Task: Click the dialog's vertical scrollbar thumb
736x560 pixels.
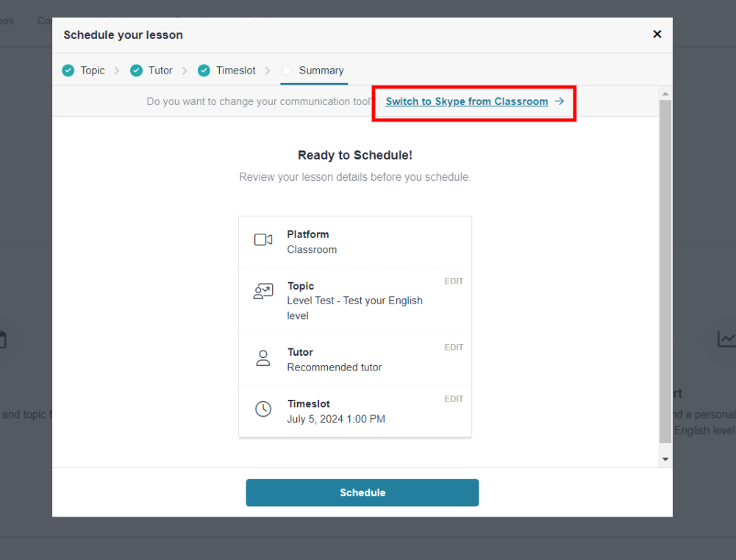Action: click(x=665, y=272)
